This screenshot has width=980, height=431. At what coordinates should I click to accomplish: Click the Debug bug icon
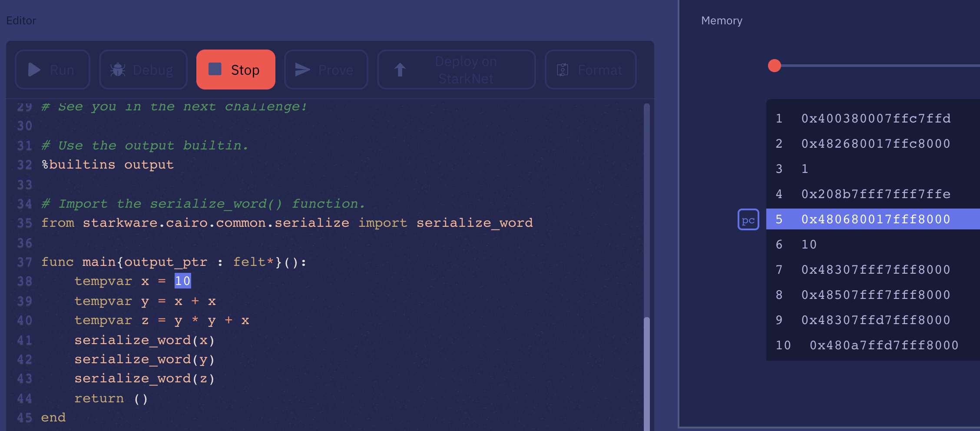tap(118, 70)
